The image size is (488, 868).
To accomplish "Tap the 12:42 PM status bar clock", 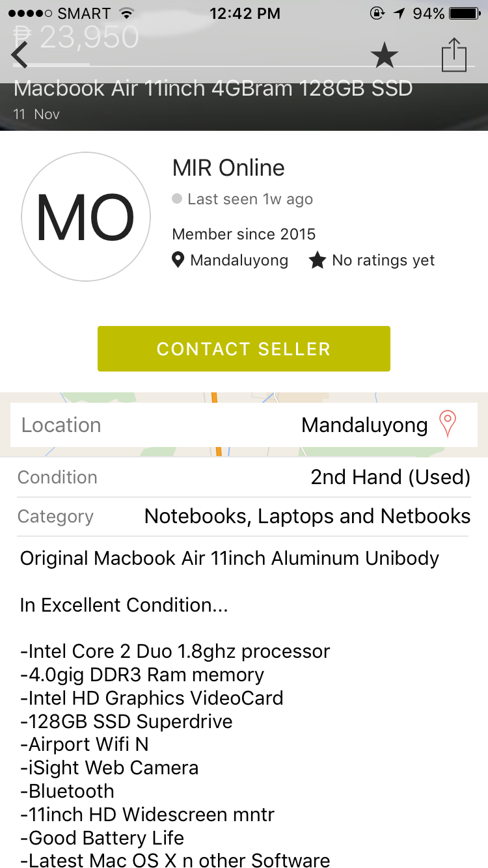I will 245,14.
